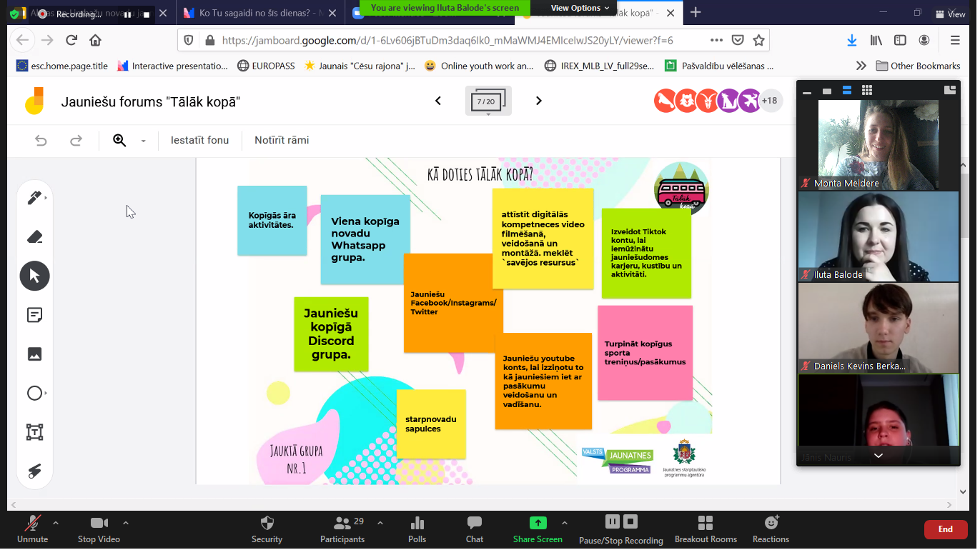The height and width of the screenshot is (555, 980).
Task: Click Iestatīt fonu button
Action: click(x=199, y=140)
